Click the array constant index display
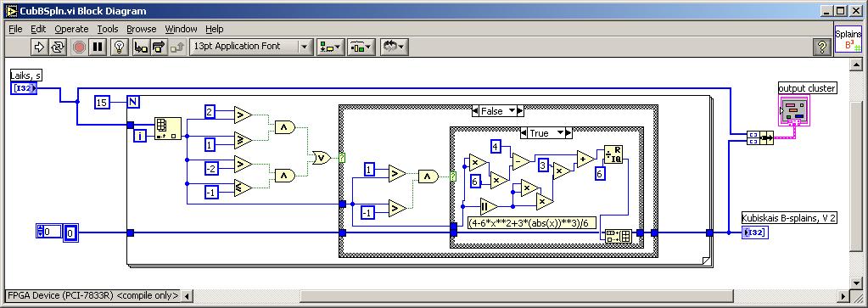This screenshot has height=308, width=868. click(x=48, y=232)
